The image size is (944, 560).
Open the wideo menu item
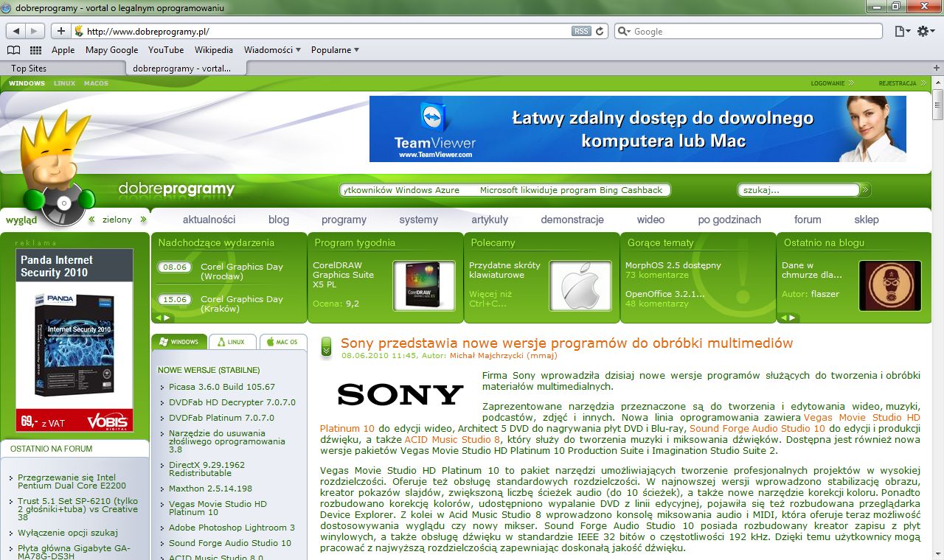click(x=650, y=220)
